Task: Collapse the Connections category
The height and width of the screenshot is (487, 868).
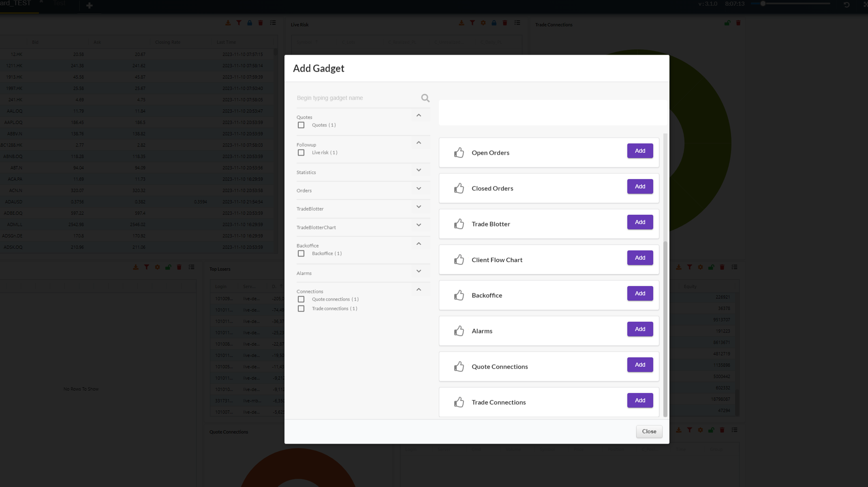Action: pos(419,290)
